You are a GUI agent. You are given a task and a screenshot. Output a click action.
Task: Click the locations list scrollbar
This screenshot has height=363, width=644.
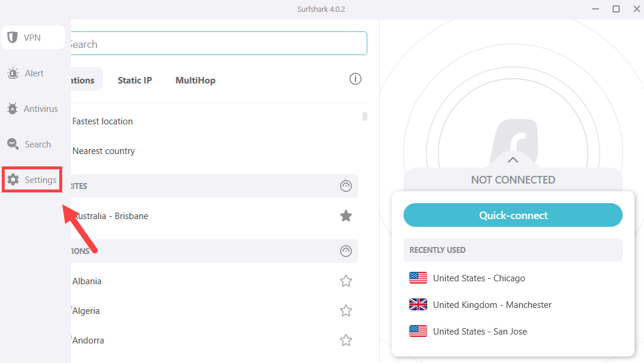tap(365, 117)
